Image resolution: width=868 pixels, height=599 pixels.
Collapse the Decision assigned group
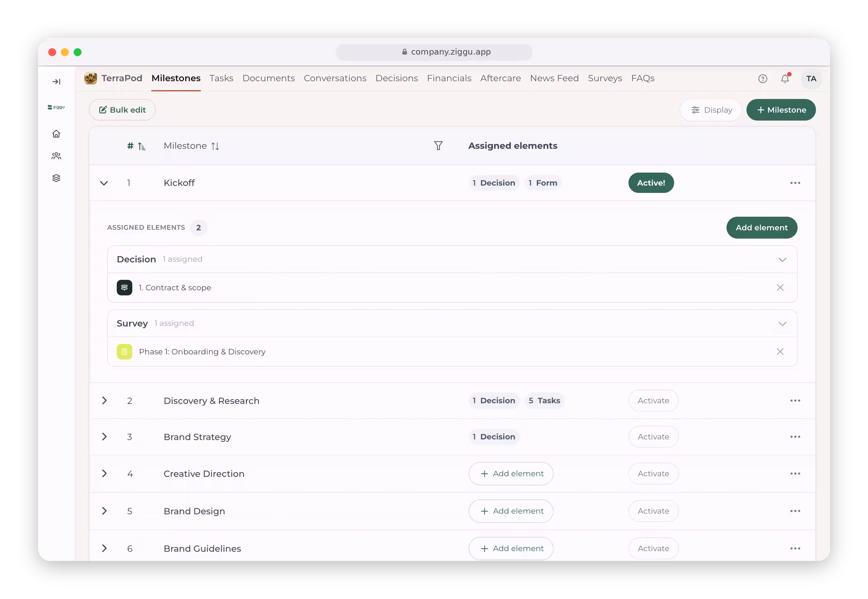point(782,260)
